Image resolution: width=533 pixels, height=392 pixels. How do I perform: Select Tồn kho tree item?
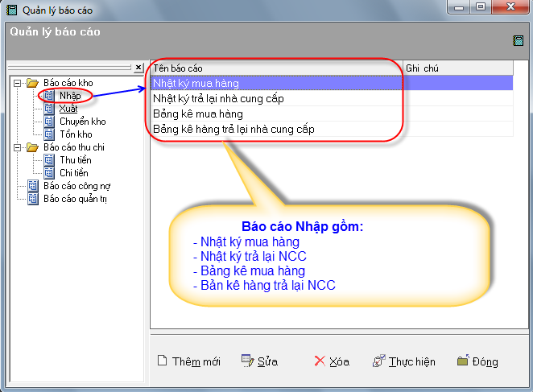click(x=75, y=134)
